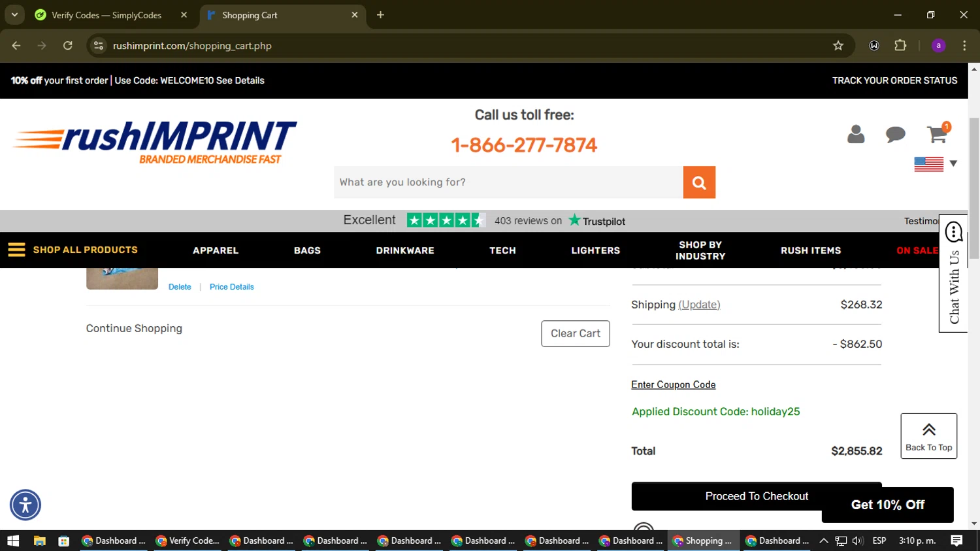Open a new browser tab

pos(380,14)
